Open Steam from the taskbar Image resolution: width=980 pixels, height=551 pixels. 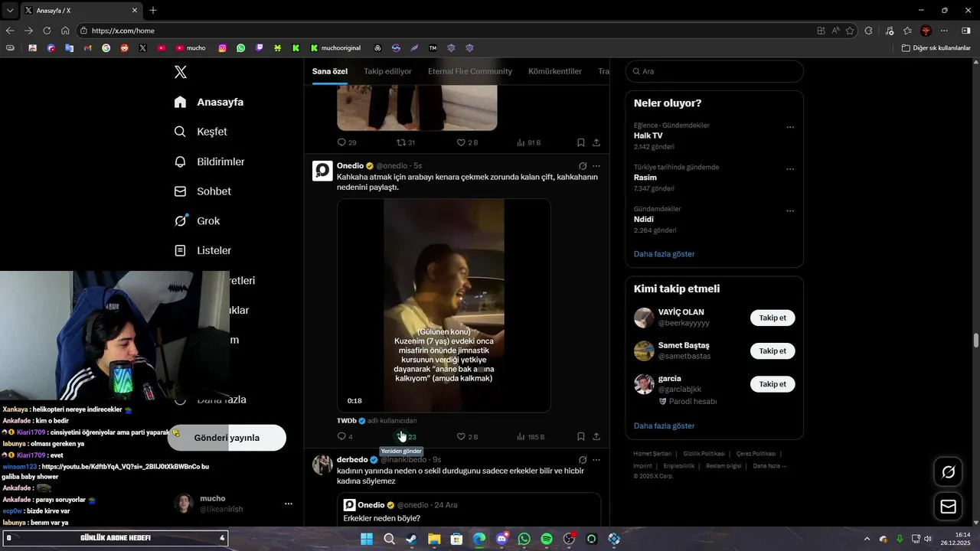412,539
